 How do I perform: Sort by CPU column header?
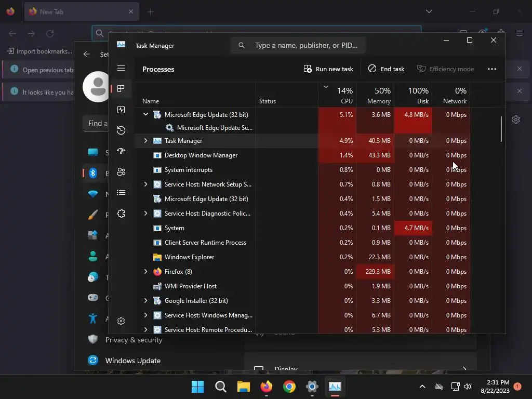click(x=337, y=95)
